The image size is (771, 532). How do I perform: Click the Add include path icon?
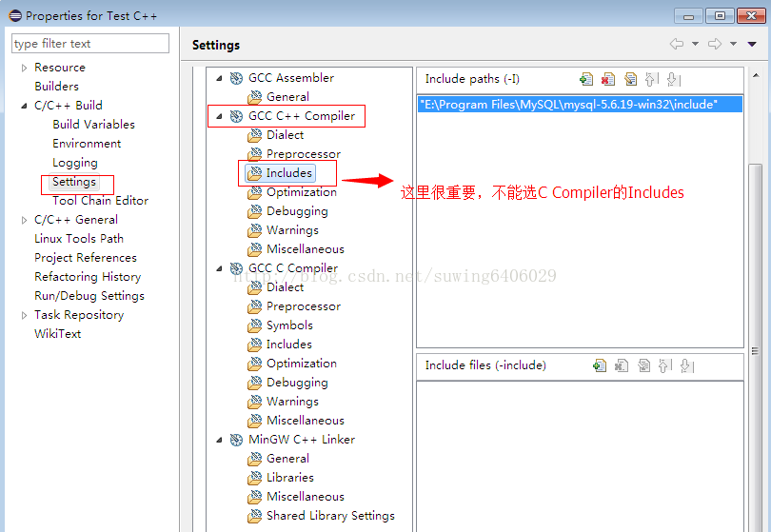586,79
